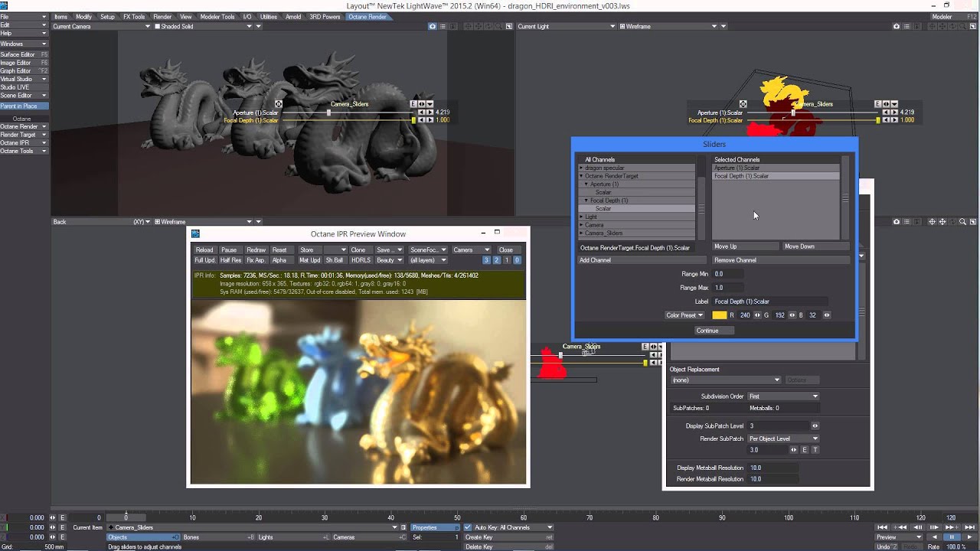The image size is (980, 551).
Task: Toggle Half Res in the Octane IPR window
Action: [230, 260]
